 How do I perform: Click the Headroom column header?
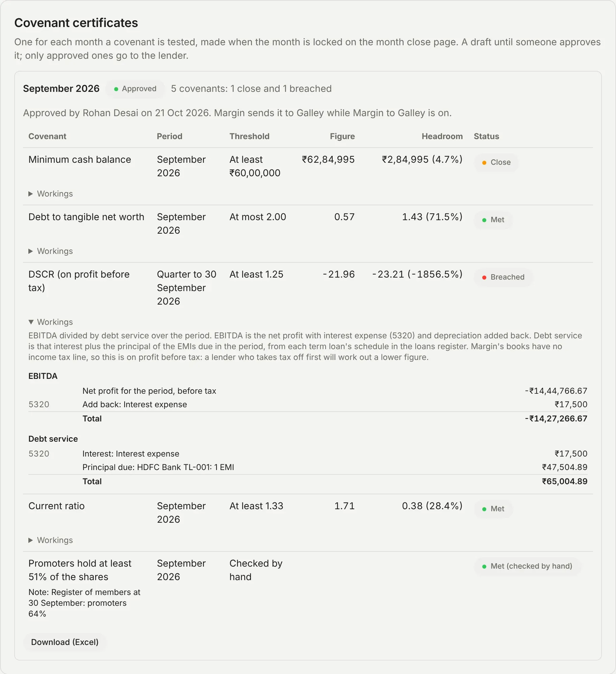(x=442, y=136)
